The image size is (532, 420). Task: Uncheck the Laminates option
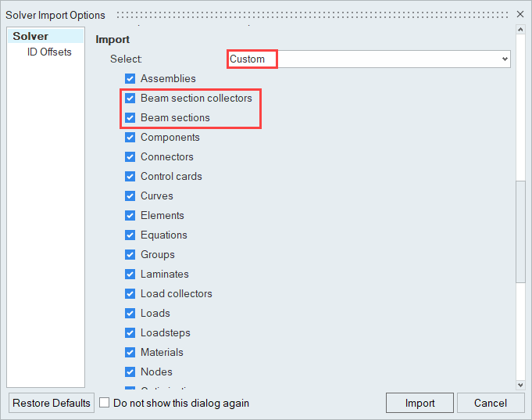tap(130, 275)
